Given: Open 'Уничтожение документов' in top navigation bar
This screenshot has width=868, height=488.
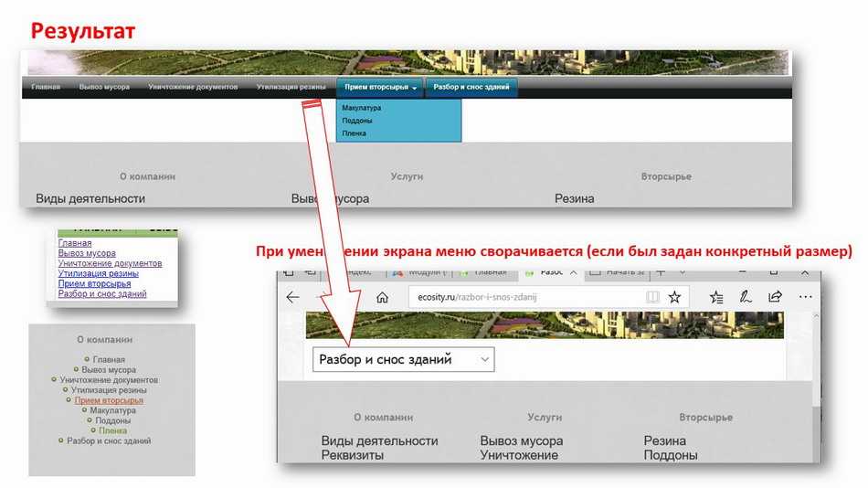Looking at the screenshot, I should pos(194,88).
